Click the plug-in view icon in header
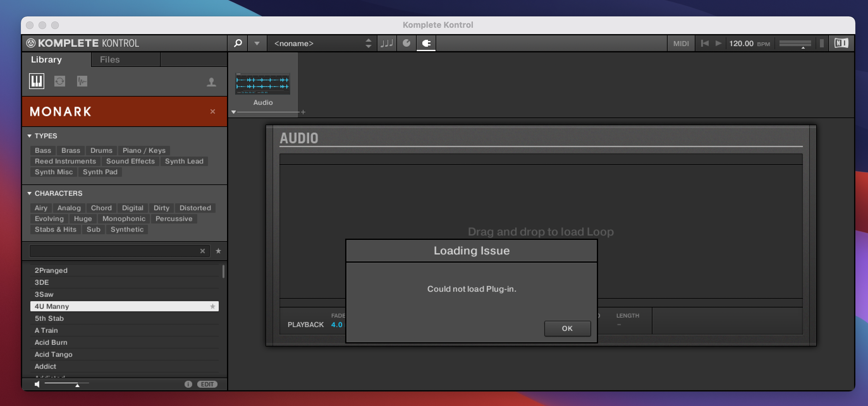Screen dimensions: 868x406 pyautogui.click(x=426, y=43)
